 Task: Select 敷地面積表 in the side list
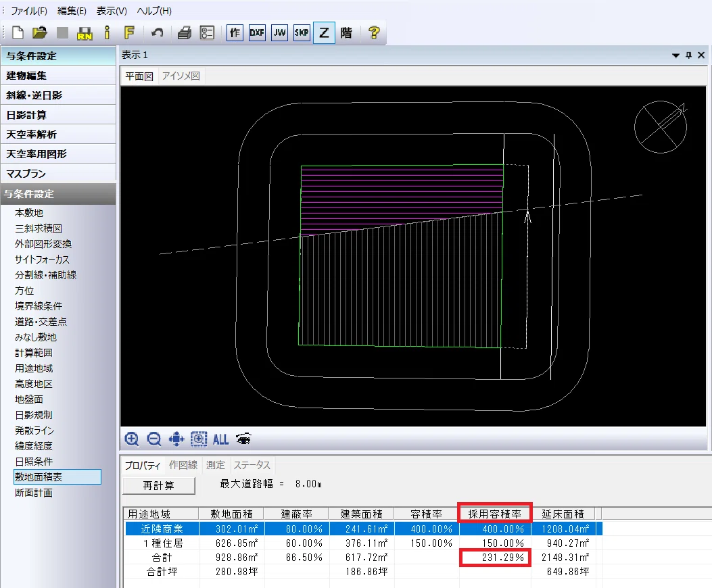coord(57,477)
